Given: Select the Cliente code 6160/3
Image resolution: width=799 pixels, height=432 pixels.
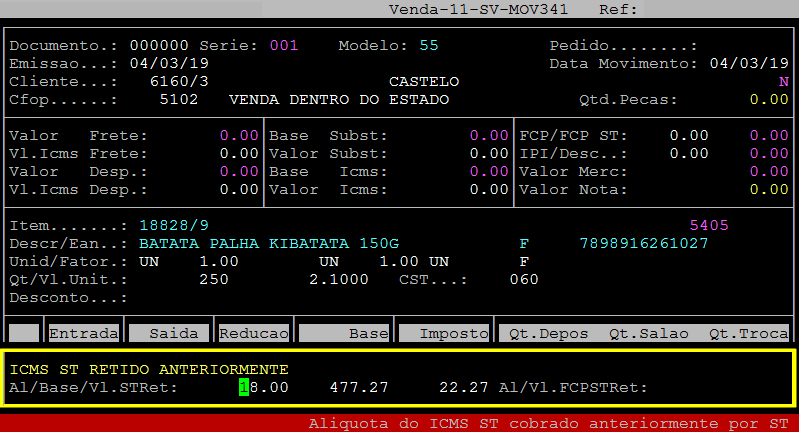Looking at the screenshot, I should pyautogui.click(x=179, y=81).
